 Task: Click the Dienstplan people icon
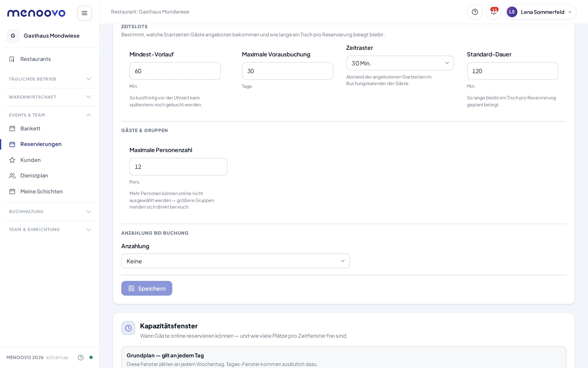click(x=12, y=176)
